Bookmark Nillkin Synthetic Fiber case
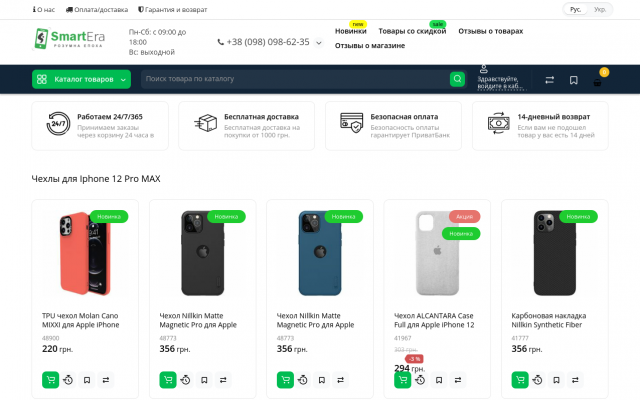The height and width of the screenshot is (400, 640). 556,380
